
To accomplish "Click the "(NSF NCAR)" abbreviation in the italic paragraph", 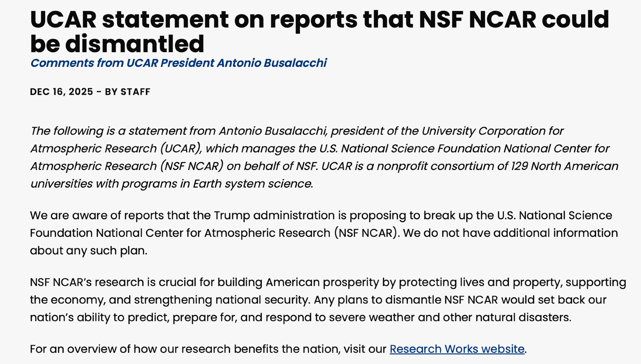I will click(191, 166).
